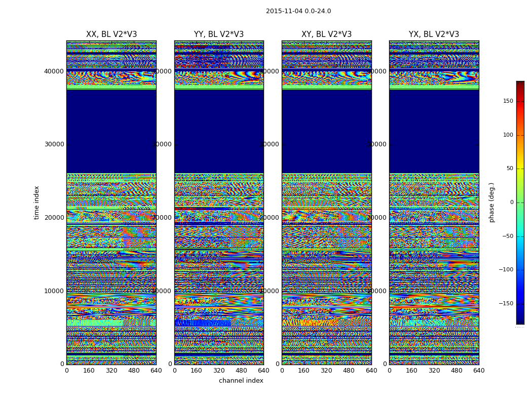The width and height of the screenshot is (532, 405).
Task: Click the rainbow phase colorbar
Action: pos(520,202)
